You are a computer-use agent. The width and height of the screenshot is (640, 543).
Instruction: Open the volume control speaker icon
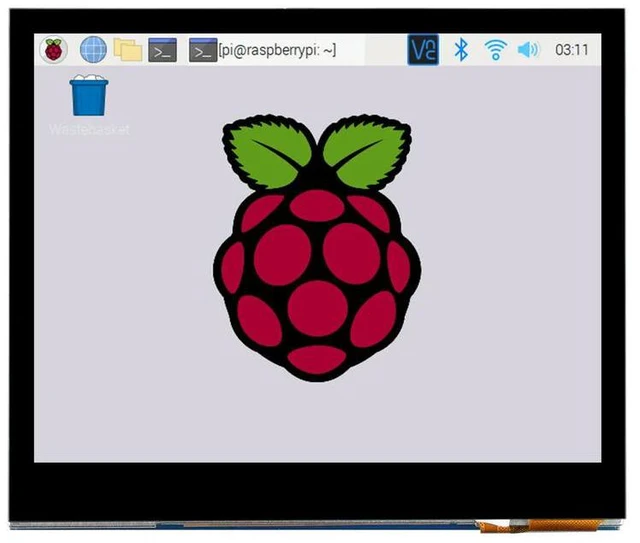point(528,50)
